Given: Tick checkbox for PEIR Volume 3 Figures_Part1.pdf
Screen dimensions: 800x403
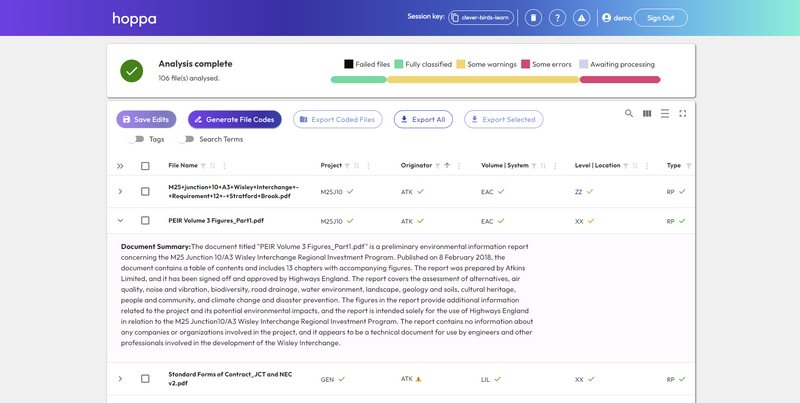Looking at the screenshot, I should (145, 220).
